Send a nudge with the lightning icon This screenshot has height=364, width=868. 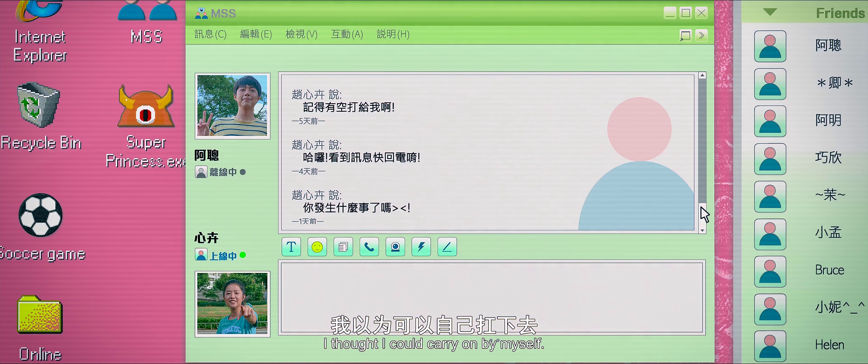(x=421, y=247)
